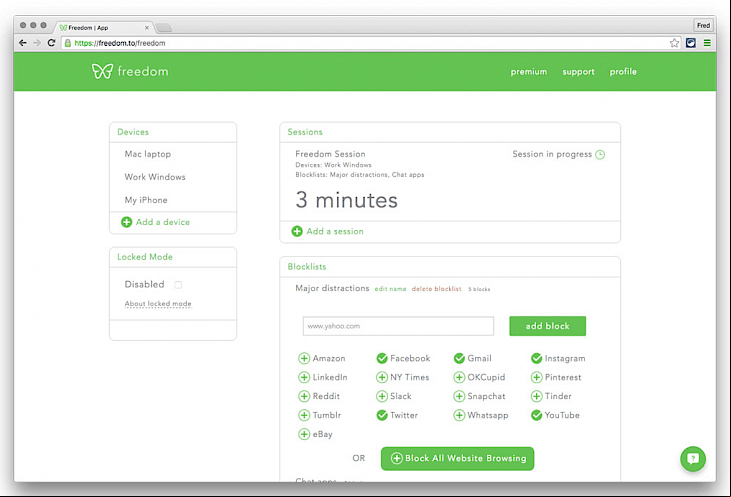Click the Major distractions blocklist name
731x497 pixels.
pyautogui.click(x=332, y=288)
